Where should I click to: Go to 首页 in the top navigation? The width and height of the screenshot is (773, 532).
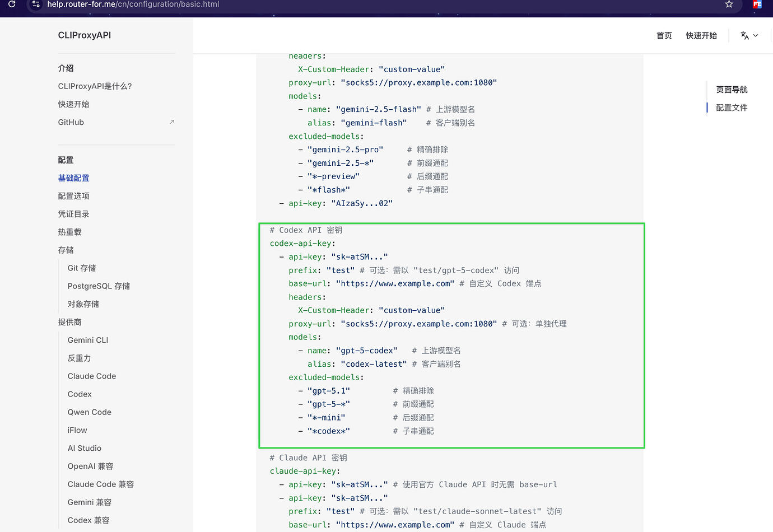(x=664, y=35)
